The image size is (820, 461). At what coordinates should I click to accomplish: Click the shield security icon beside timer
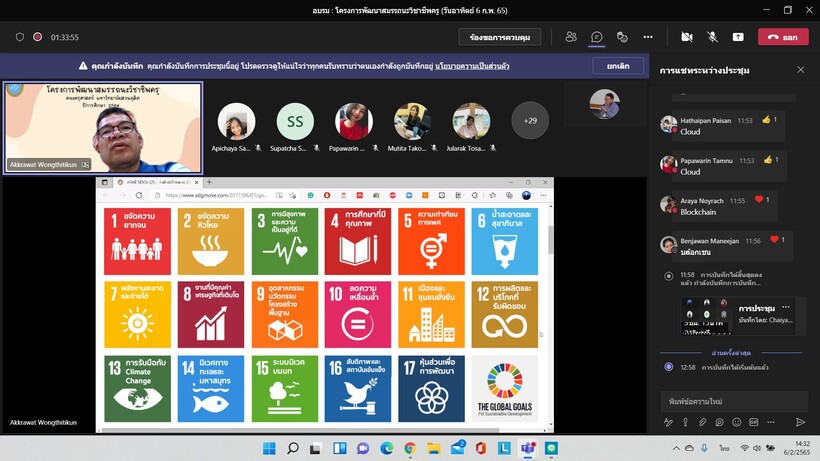pos(20,37)
